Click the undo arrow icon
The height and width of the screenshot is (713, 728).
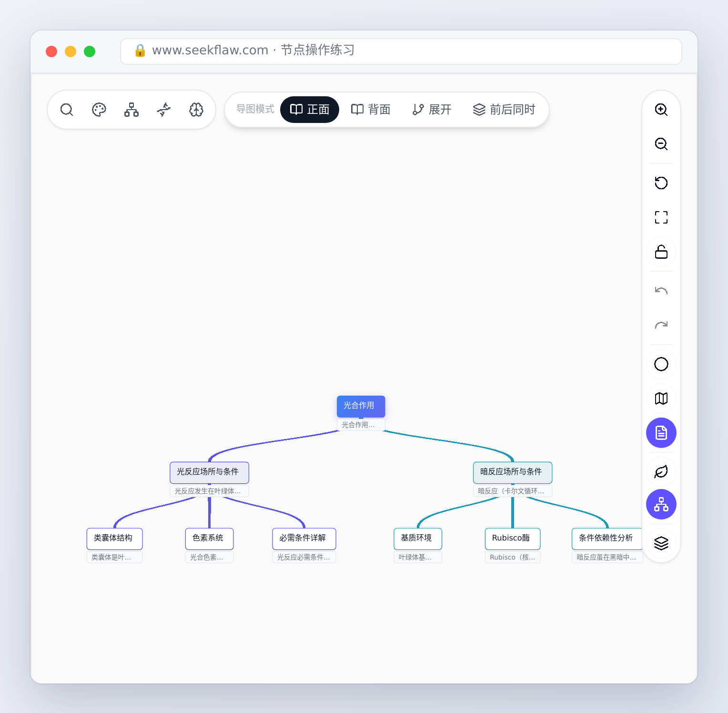(x=661, y=291)
